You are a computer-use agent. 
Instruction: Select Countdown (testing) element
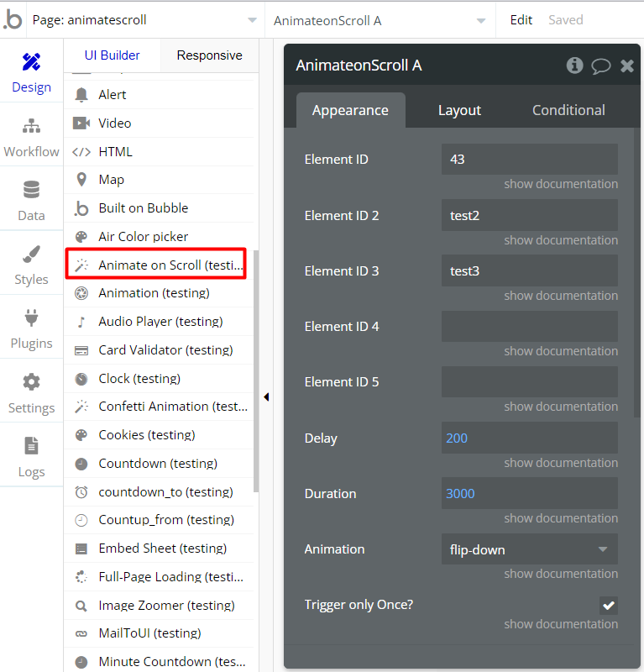coord(159,464)
